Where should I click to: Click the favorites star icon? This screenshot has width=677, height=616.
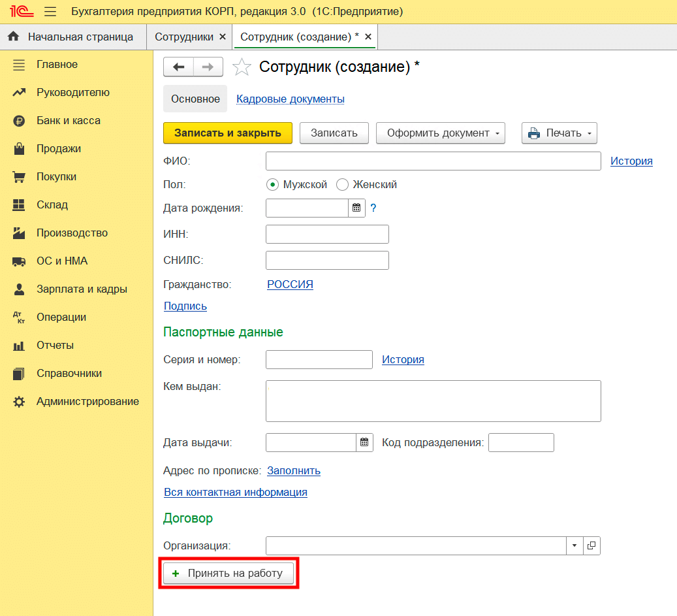coord(242,67)
